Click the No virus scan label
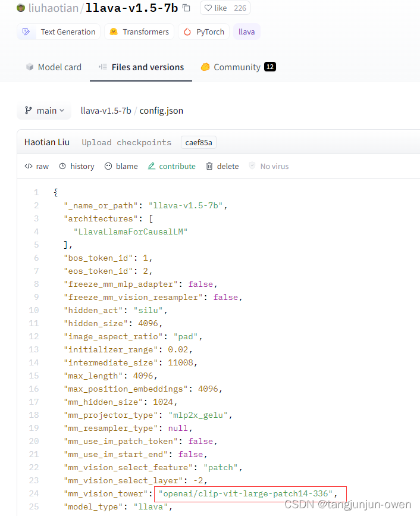Viewport: 420px width, 516px height. (274, 167)
